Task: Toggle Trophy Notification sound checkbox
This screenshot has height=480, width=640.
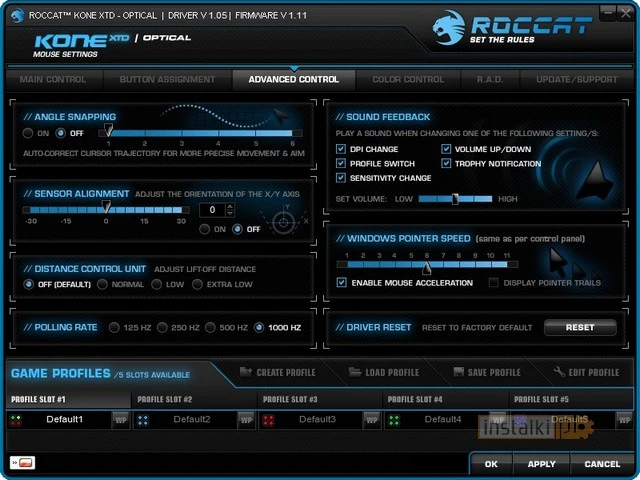Action: coord(446,163)
